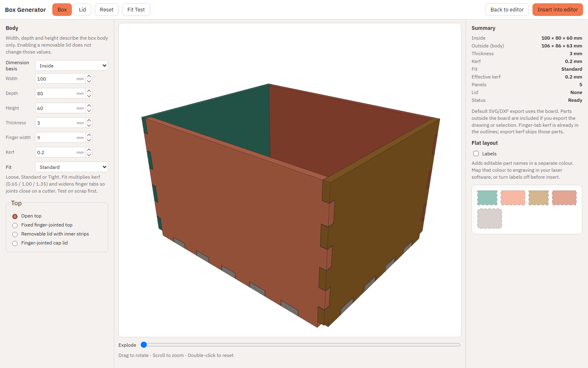This screenshot has height=368, width=588.
Task: Select the Open top option
Action: tap(15, 216)
